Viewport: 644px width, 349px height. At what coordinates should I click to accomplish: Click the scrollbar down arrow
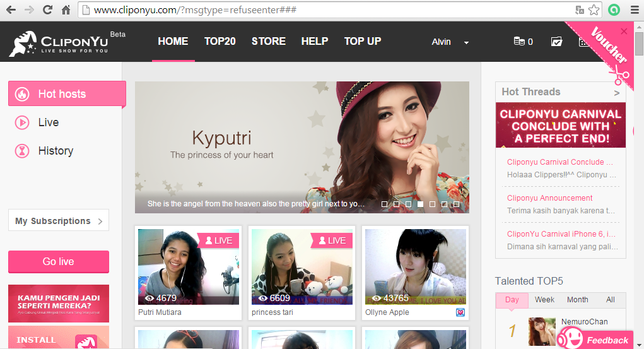click(639, 345)
